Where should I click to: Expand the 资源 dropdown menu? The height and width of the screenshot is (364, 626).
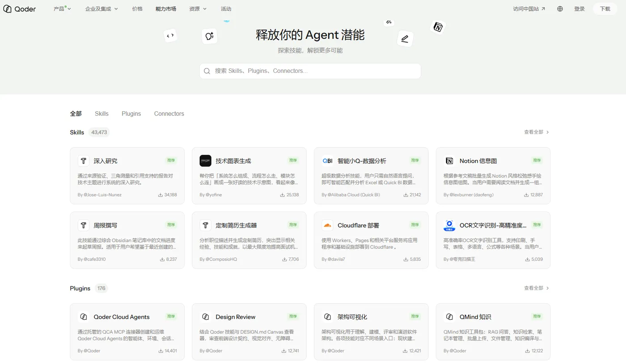198,9
